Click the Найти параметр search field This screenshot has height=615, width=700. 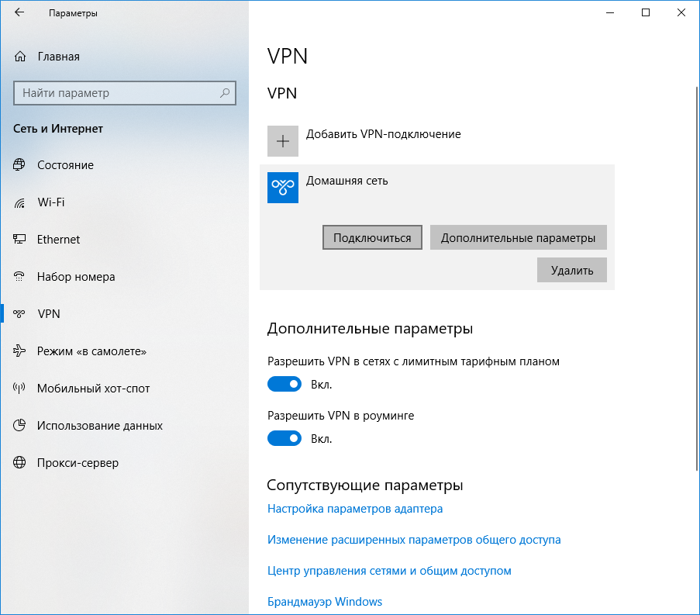click(x=116, y=93)
